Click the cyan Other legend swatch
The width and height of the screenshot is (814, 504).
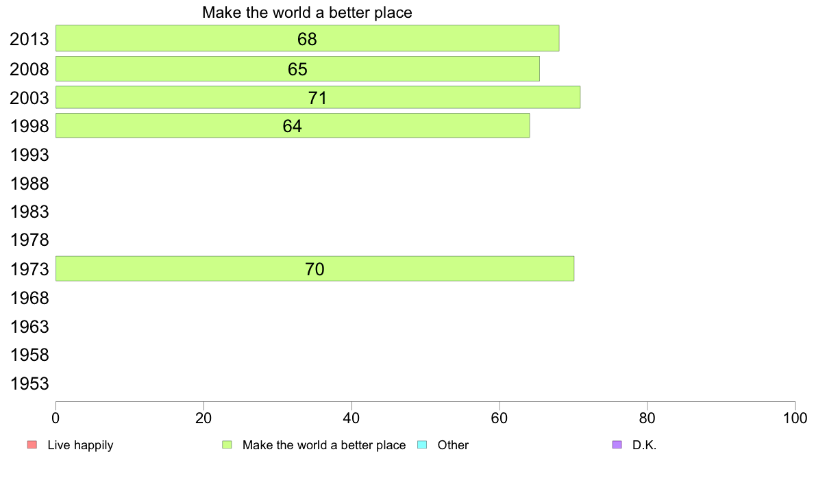point(422,445)
